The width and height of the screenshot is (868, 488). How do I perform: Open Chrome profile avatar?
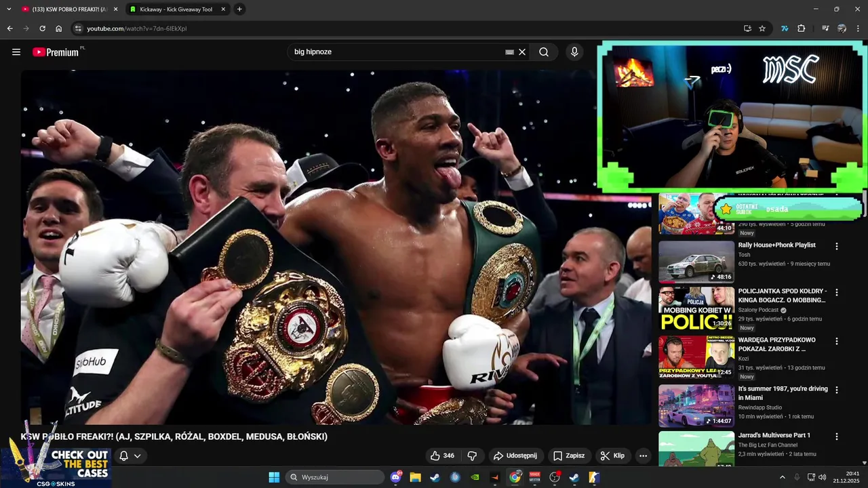(842, 28)
